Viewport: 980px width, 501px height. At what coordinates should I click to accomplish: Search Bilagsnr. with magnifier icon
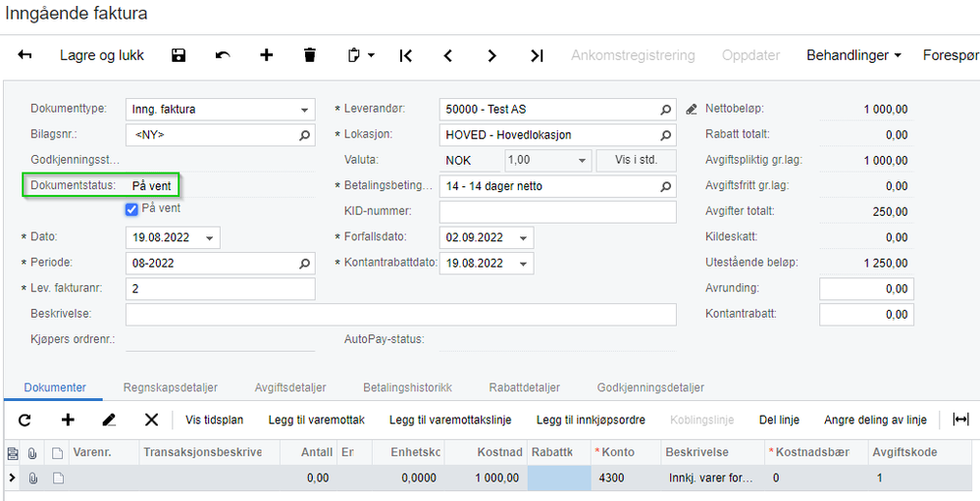(304, 135)
